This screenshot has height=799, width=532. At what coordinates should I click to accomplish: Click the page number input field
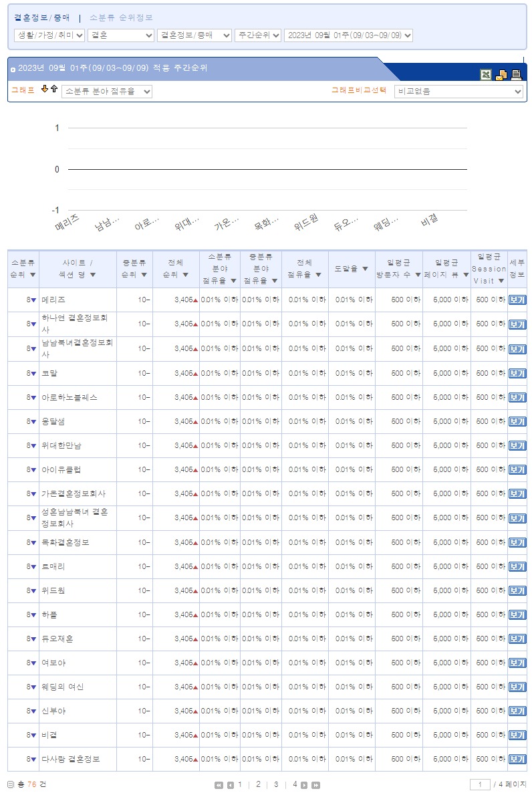(x=480, y=784)
